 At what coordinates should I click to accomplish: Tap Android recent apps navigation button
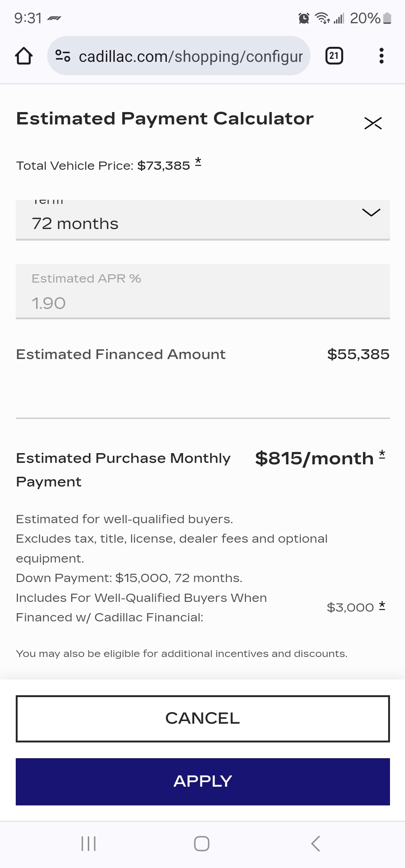click(88, 844)
